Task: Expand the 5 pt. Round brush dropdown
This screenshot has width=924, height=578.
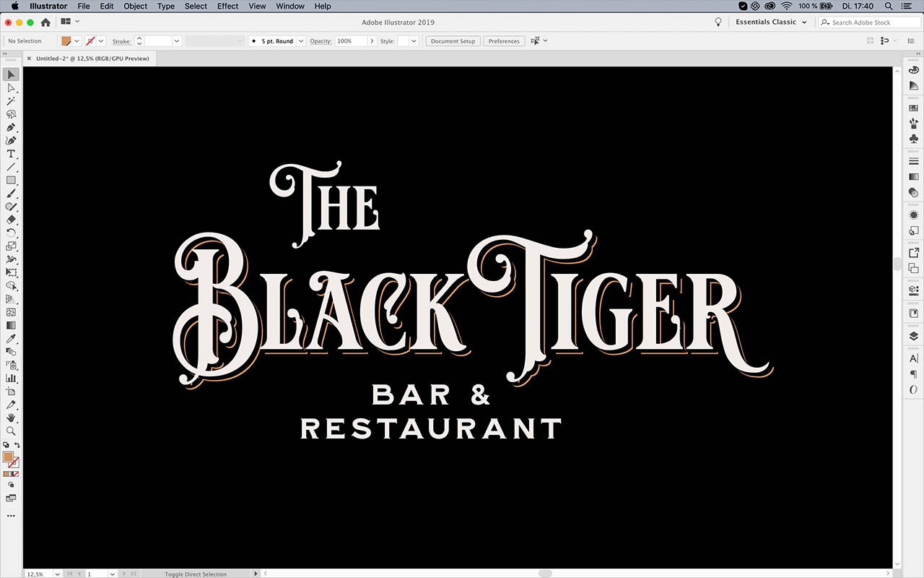Action: pyautogui.click(x=301, y=41)
